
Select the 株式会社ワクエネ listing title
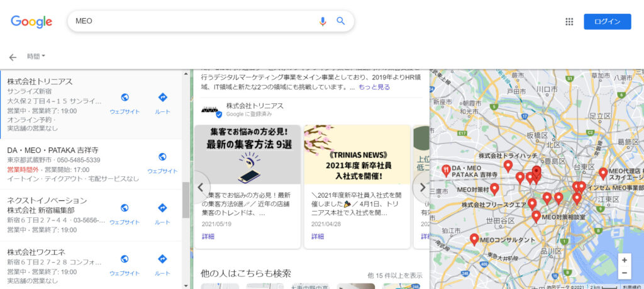pos(36,252)
